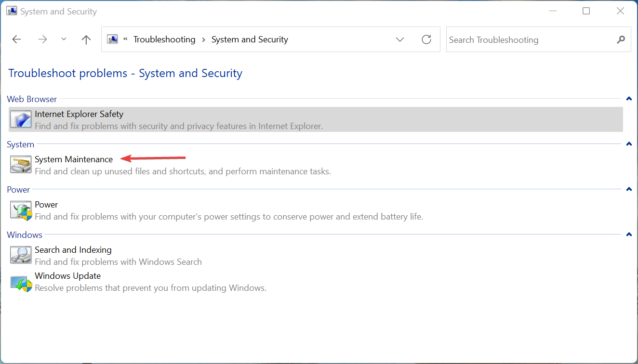This screenshot has height=364, width=638.
Task: Open the address bar history dropdown
Action: [x=400, y=39]
